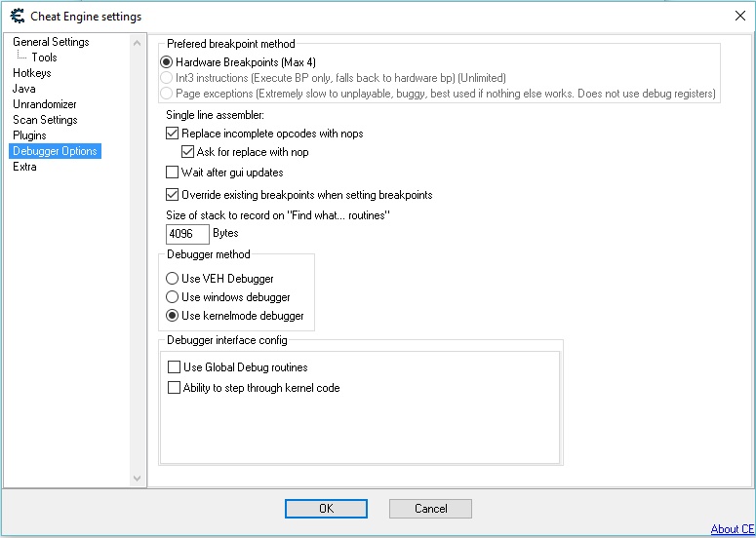This screenshot has width=756, height=538.
Task: Choose Use windows debugger
Action: click(x=173, y=297)
